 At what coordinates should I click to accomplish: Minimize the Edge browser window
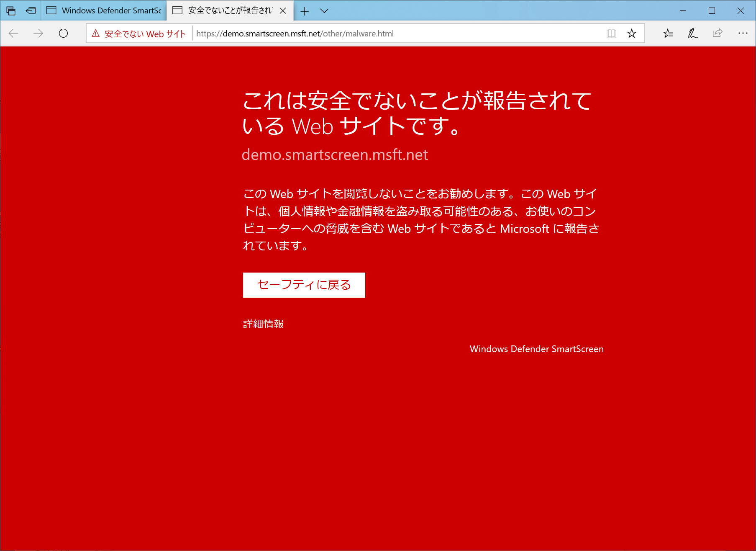(683, 11)
